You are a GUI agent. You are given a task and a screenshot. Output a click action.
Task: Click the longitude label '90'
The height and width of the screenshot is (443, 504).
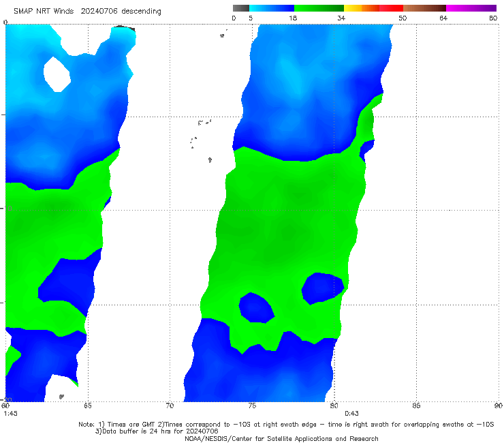point(499,406)
